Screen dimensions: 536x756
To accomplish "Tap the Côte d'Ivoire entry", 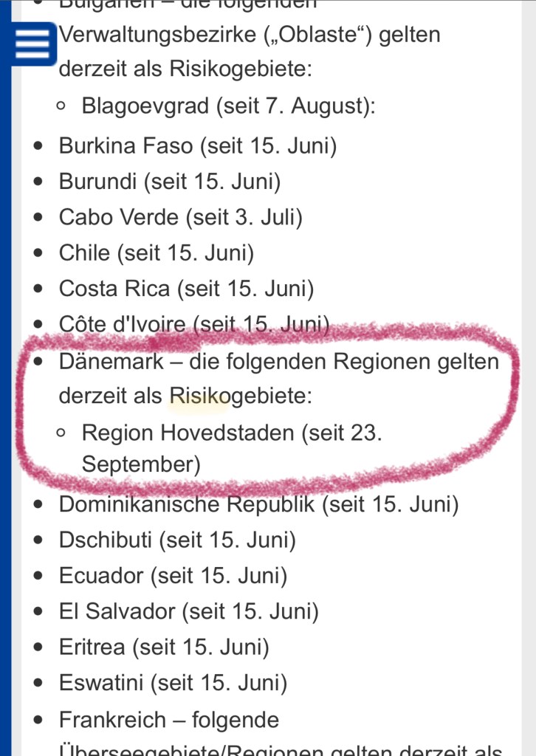I will (x=193, y=325).
